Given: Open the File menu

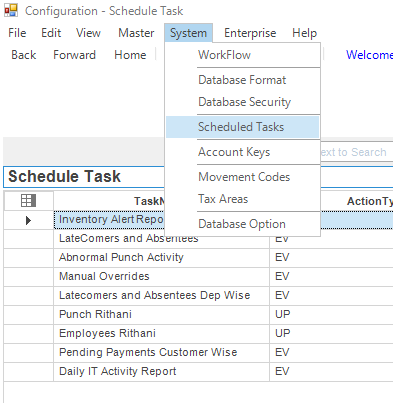Looking at the screenshot, I should (17, 33).
